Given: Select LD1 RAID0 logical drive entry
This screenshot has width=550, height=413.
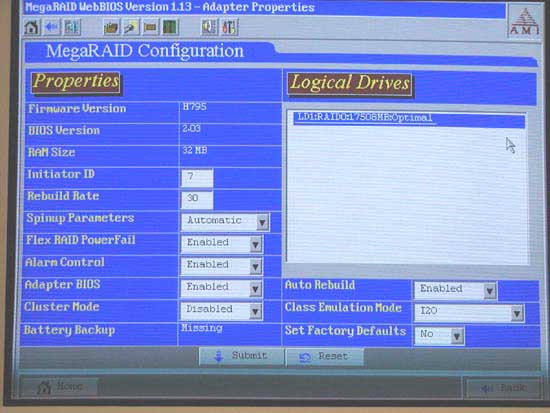Looking at the screenshot, I should pos(409,119).
